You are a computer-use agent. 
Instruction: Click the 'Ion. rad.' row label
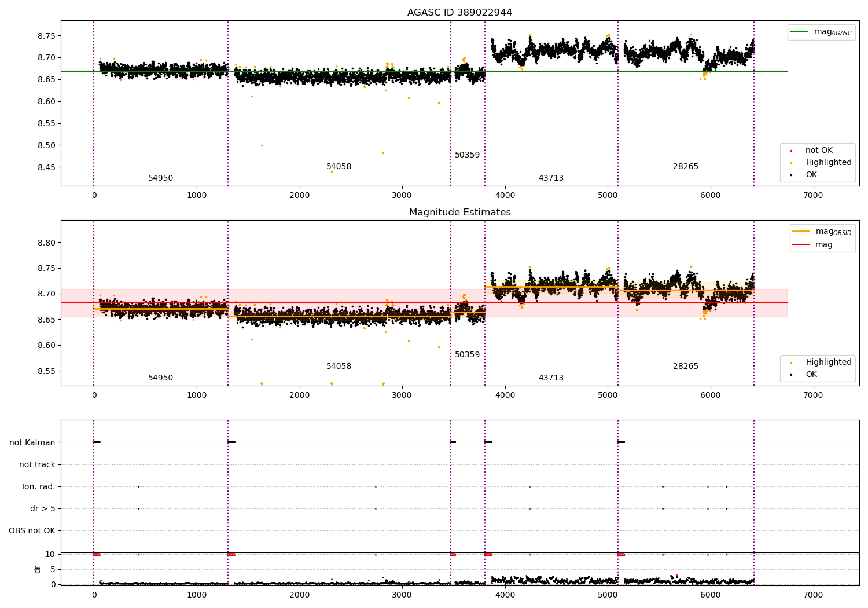point(39,487)
